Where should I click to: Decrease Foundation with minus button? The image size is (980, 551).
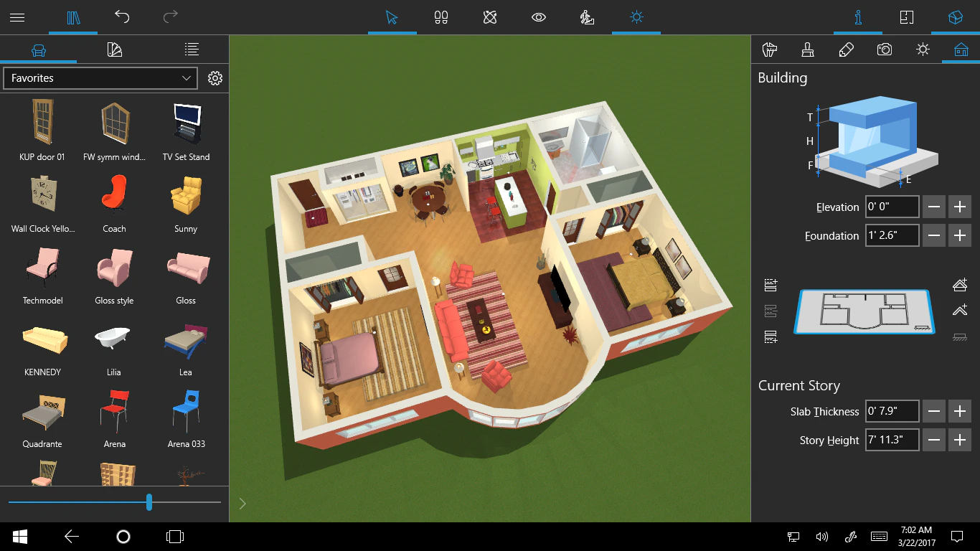point(934,235)
